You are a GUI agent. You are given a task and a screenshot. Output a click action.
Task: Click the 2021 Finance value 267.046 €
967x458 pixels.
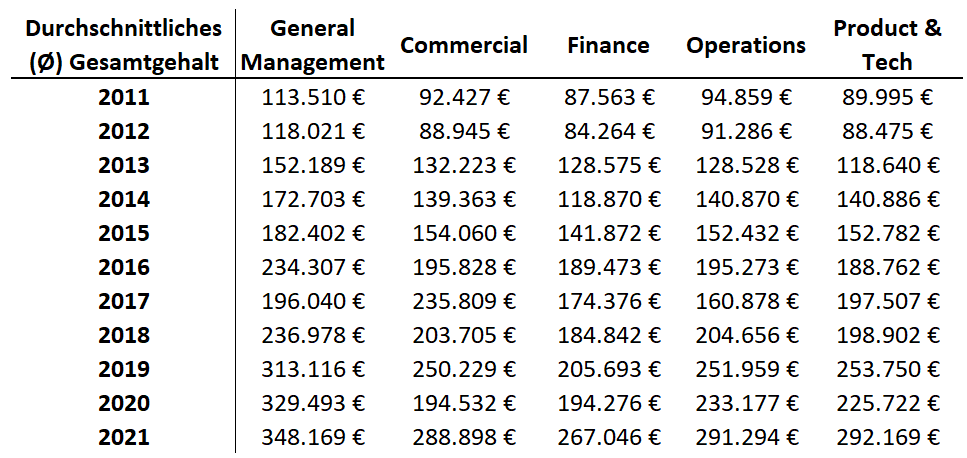[x=608, y=437]
